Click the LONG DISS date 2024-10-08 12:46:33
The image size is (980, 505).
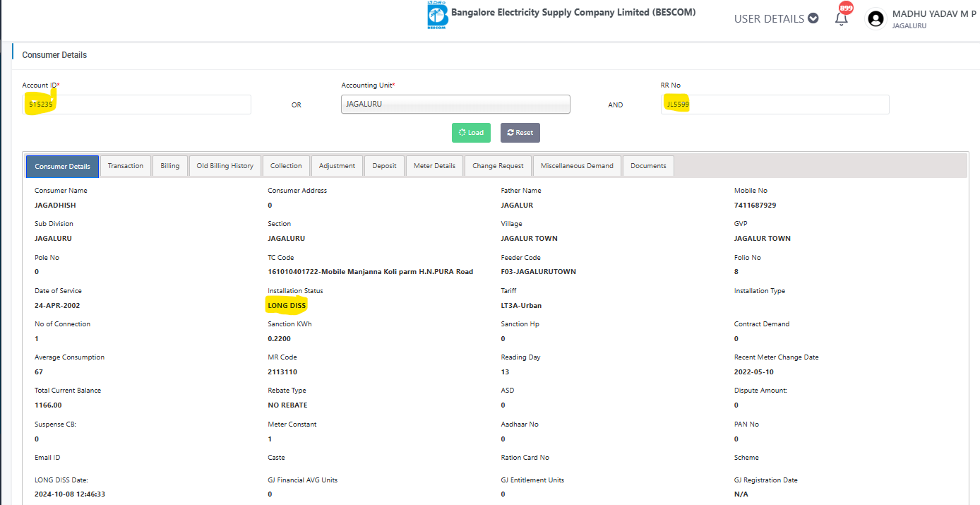tap(70, 494)
